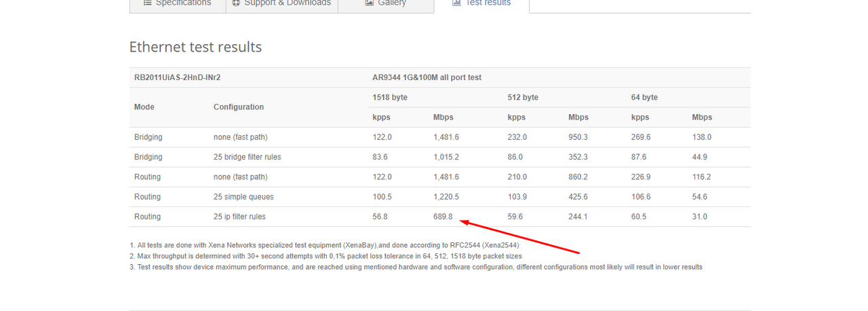The height and width of the screenshot is (311, 868).
Task: Click value 138.0 in the table
Action: point(701,137)
